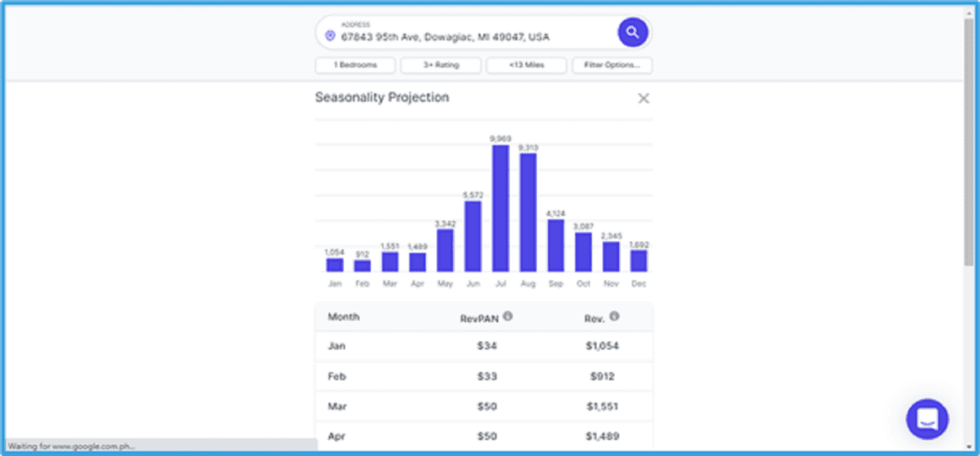Select the Jan row in the table
The width and height of the screenshot is (980, 456).
(483, 345)
